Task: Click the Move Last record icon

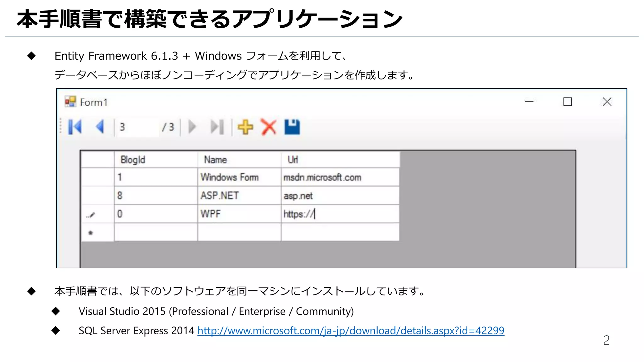Action: point(217,127)
